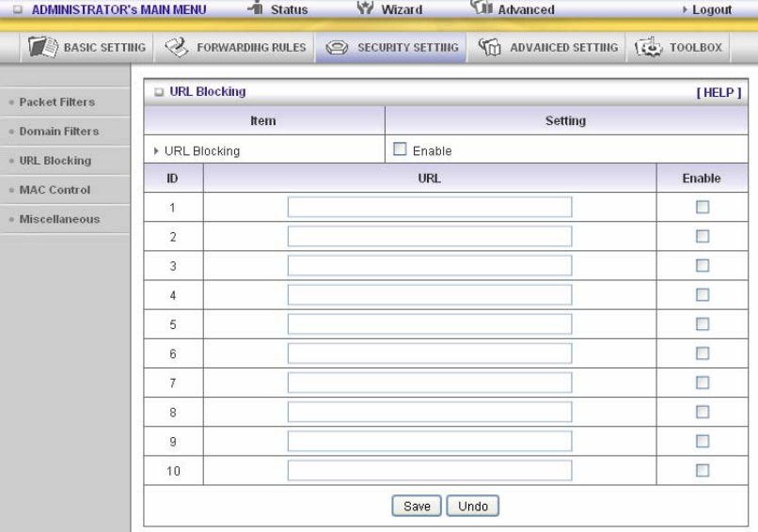Image resolution: width=758 pixels, height=532 pixels.
Task: Click the Undo button
Action: click(473, 506)
